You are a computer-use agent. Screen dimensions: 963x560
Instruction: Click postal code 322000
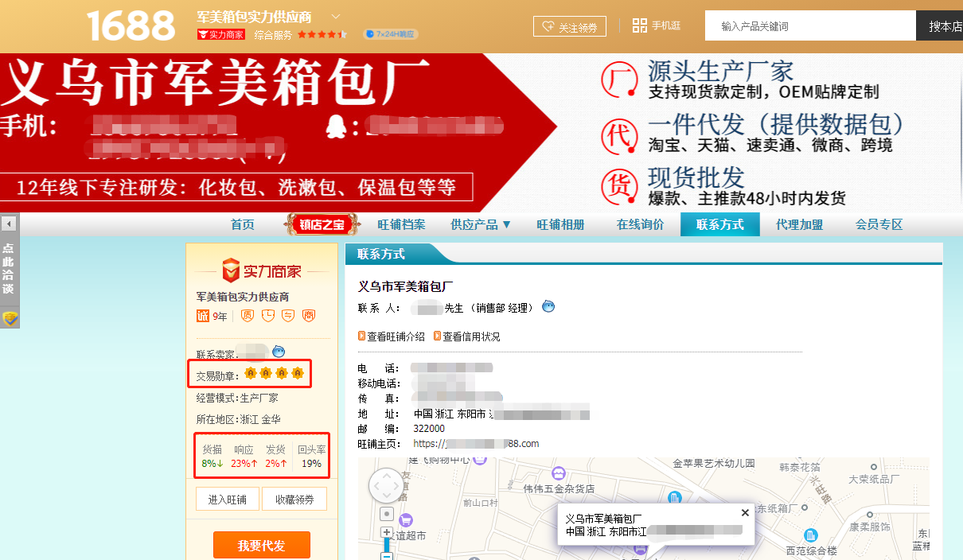(x=429, y=429)
